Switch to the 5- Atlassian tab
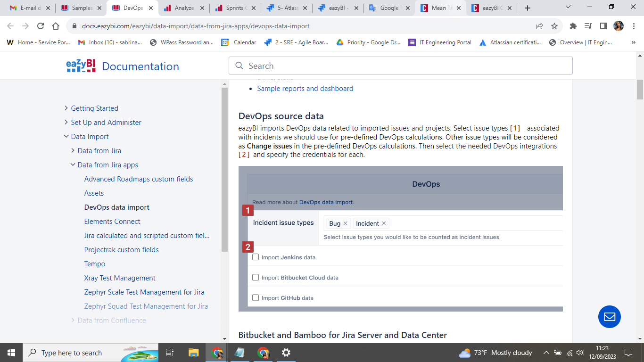644x362 pixels. [288, 8]
